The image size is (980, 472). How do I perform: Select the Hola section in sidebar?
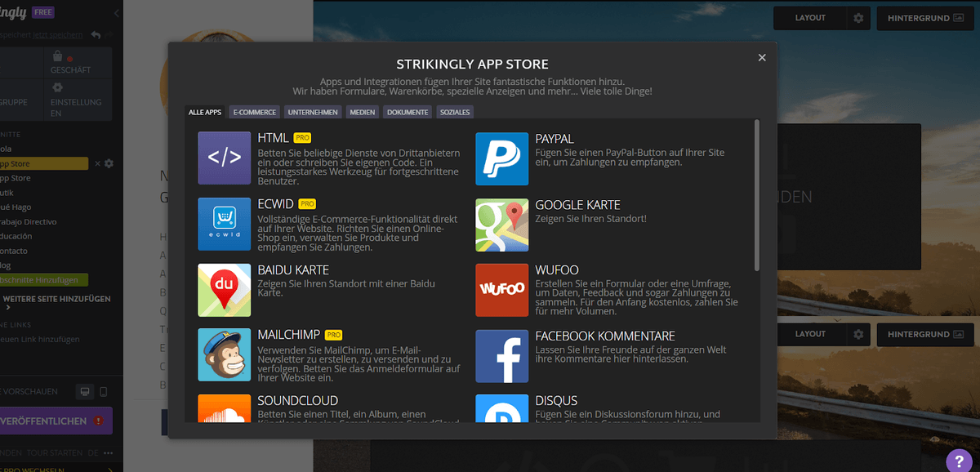pyautogui.click(x=7, y=150)
